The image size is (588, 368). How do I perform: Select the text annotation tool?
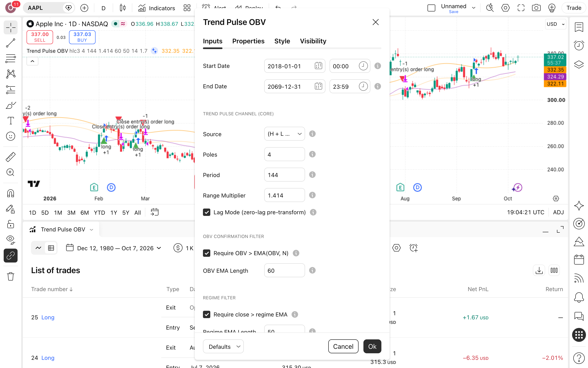coord(10,120)
